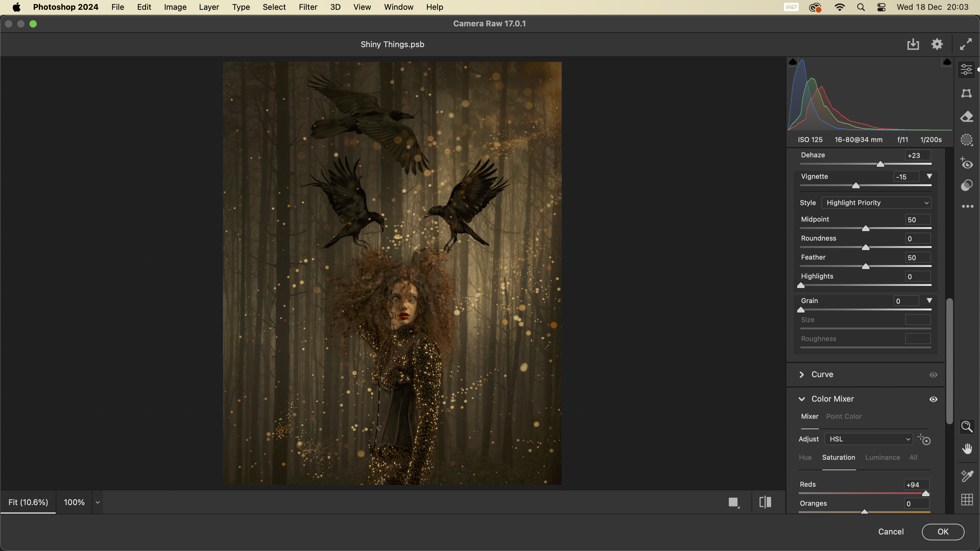Viewport: 980px width, 551px height.
Task: Toggle Curve panel visibility eye
Action: tap(933, 375)
